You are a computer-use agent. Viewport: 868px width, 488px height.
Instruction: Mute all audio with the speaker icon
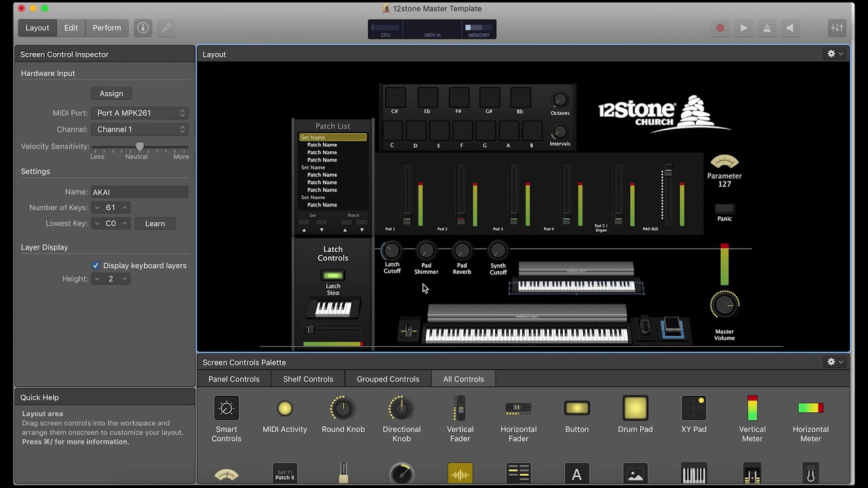click(790, 28)
